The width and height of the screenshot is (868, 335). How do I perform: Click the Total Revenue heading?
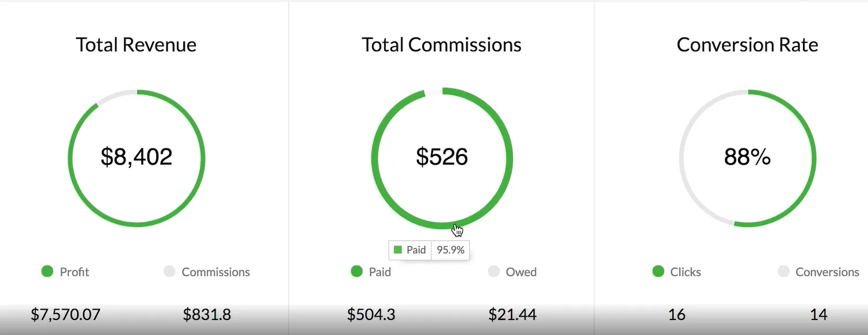(137, 45)
